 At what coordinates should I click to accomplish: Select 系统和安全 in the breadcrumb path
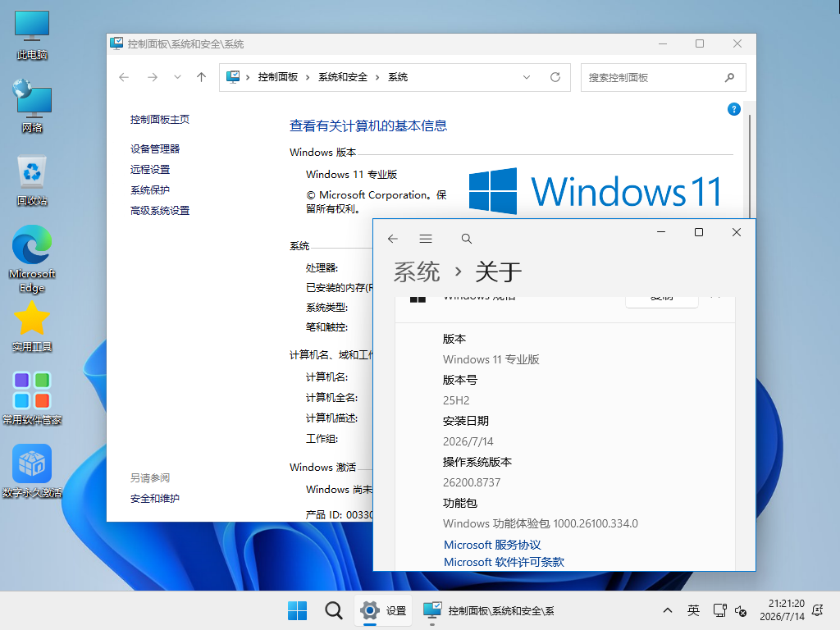(343, 77)
